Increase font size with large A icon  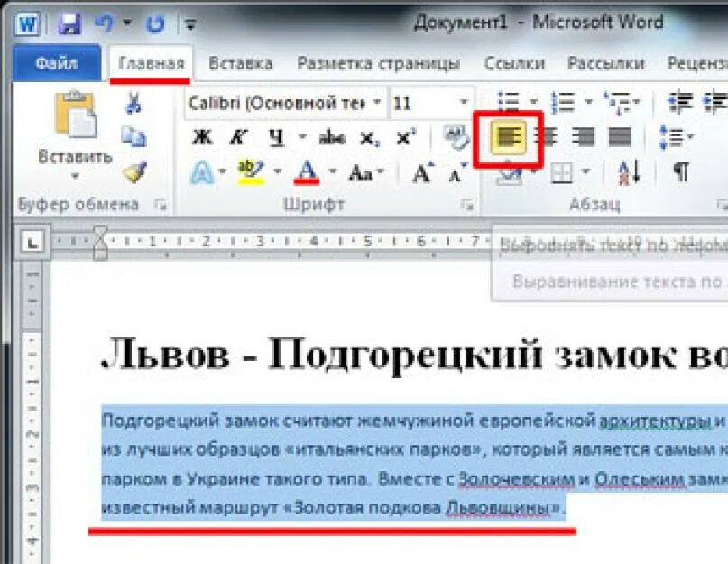coord(422,172)
